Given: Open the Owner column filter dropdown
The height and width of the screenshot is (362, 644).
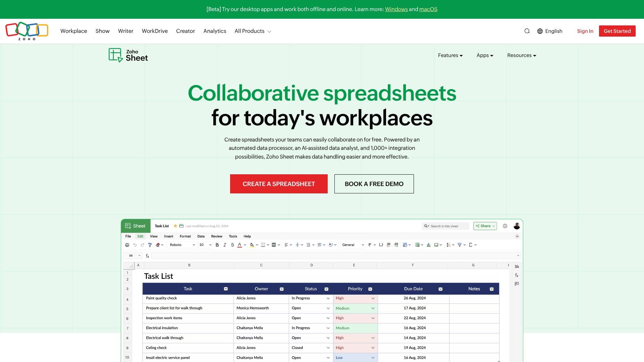Looking at the screenshot, I should click(x=282, y=289).
